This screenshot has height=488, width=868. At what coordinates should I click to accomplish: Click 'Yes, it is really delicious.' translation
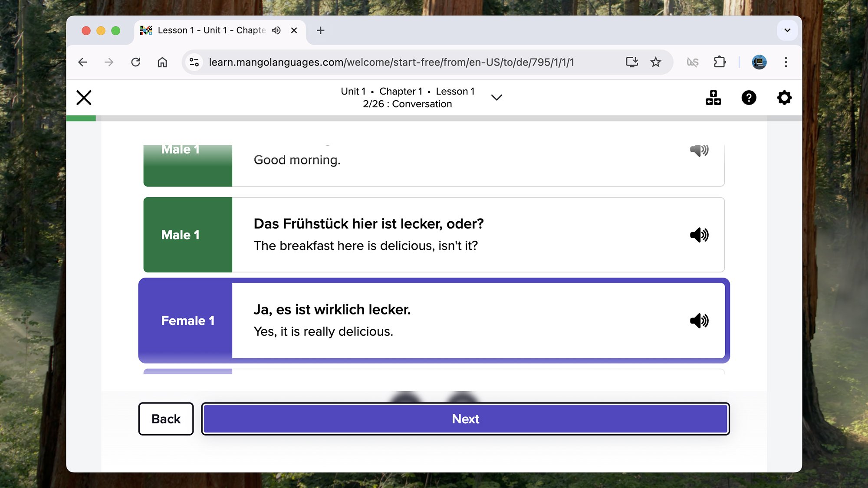coord(323,331)
